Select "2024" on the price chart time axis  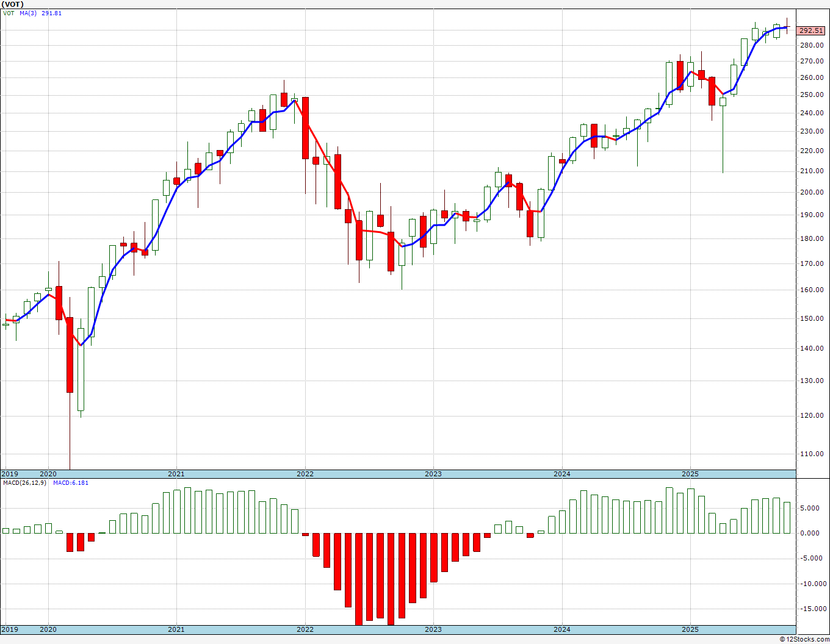(562, 474)
